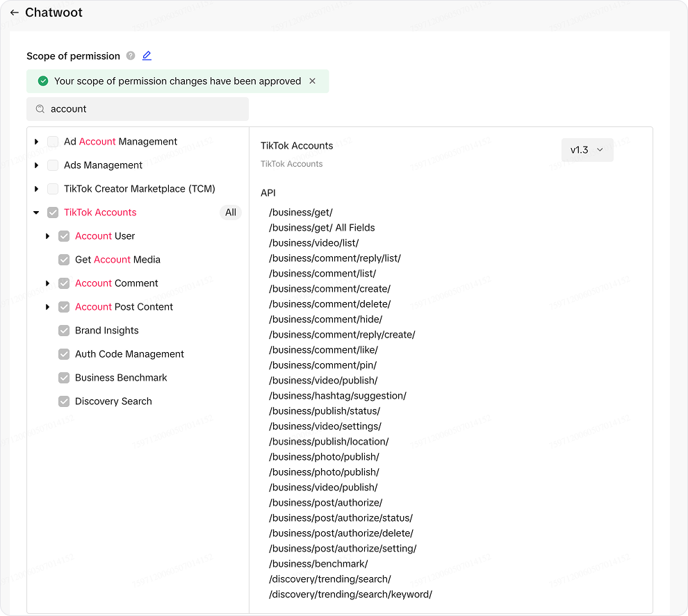Click the /business/benchmark/ entry
The height and width of the screenshot is (616, 688).
pyautogui.click(x=318, y=565)
